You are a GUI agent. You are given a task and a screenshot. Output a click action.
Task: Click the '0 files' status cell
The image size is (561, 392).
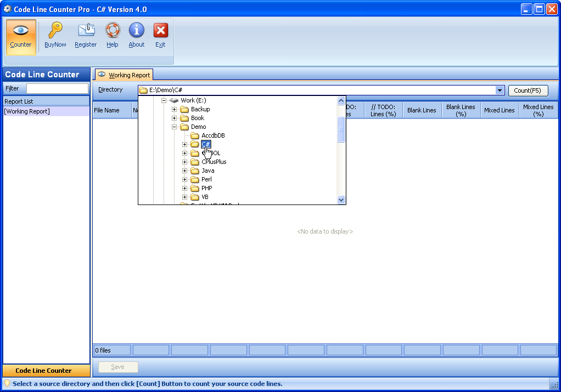click(x=112, y=350)
